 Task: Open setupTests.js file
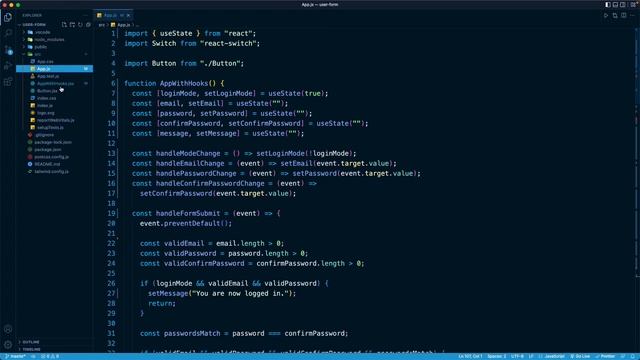[54, 127]
